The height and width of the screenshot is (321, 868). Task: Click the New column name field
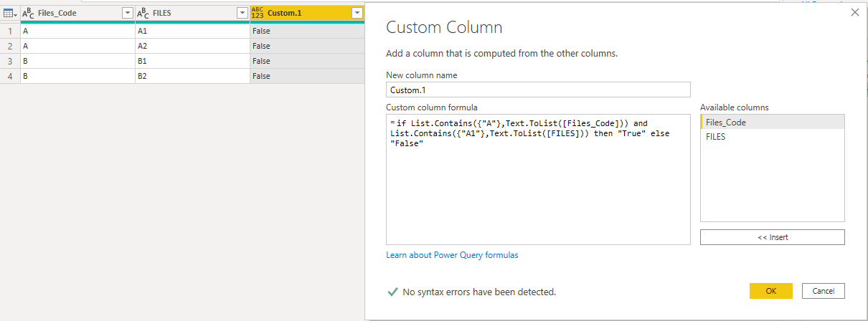click(538, 90)
